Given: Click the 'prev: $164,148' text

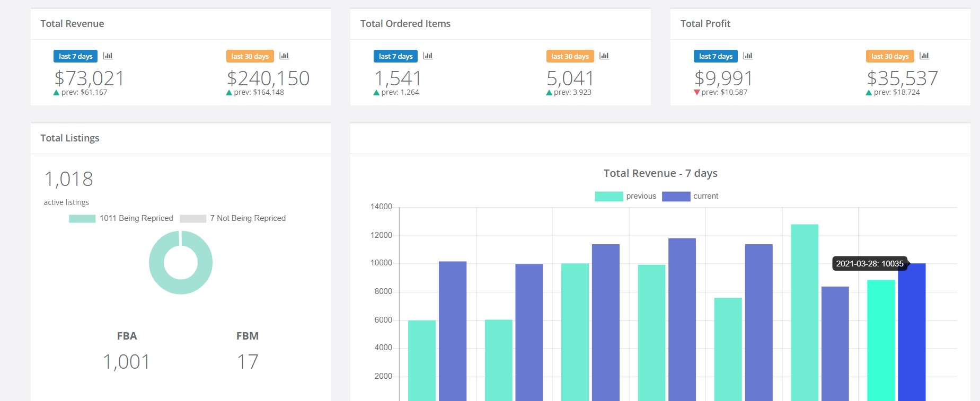Looking at the screenshot, I should point(259,92).
